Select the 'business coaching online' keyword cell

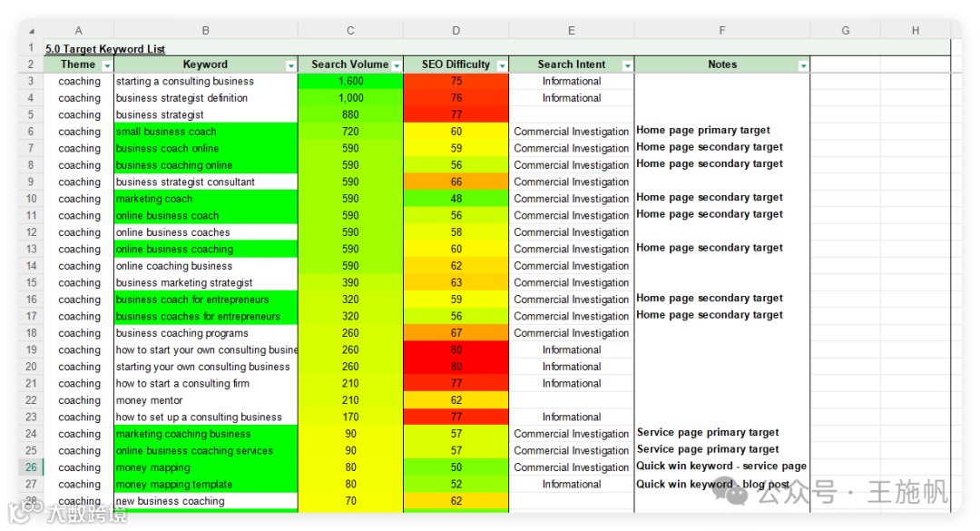point(206,165)
